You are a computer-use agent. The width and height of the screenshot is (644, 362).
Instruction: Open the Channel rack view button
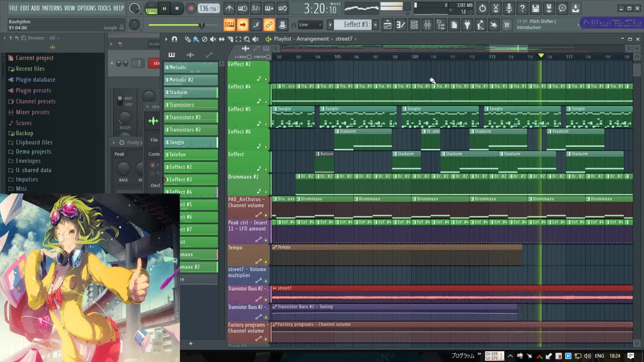[414, 25]
